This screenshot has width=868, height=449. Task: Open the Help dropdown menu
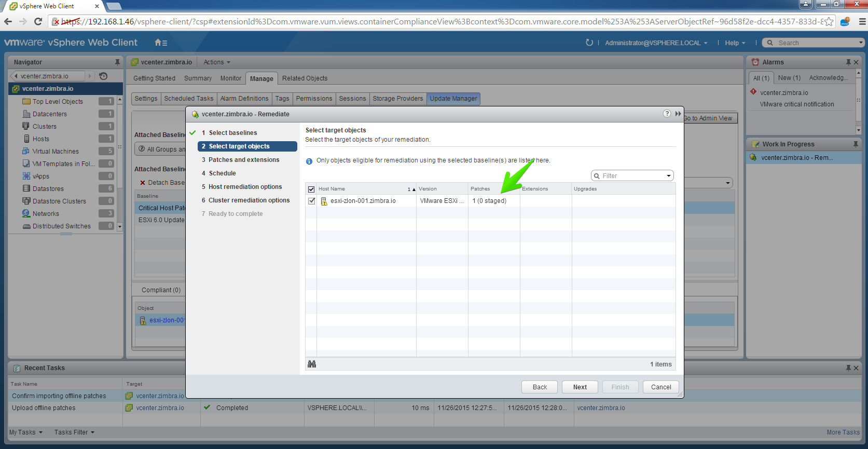coord(735,43)
